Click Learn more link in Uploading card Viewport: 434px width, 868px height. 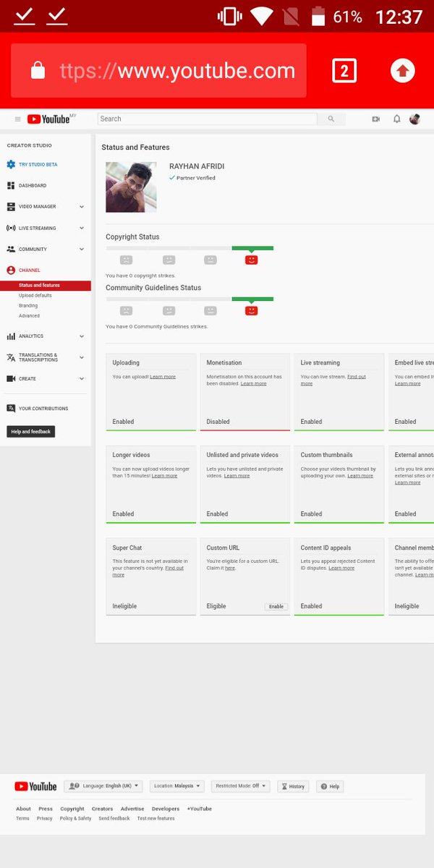pos(163,377)
